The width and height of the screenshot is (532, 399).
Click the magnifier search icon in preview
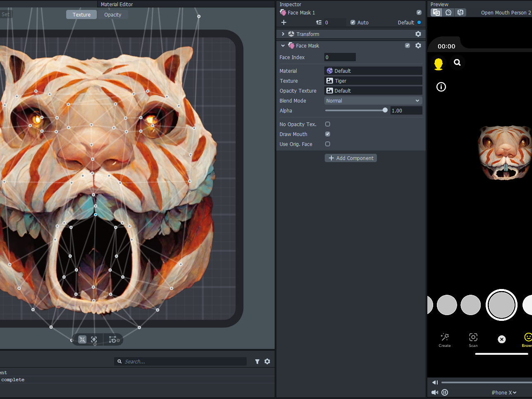click(x=457, y=63)
